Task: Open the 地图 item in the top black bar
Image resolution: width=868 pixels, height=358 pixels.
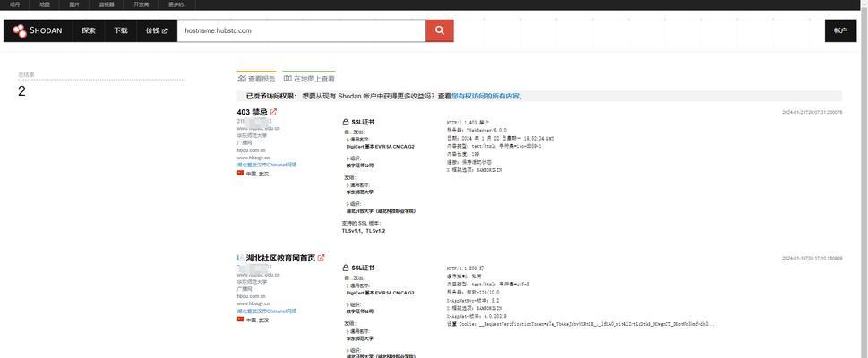Action: (44, 4)
